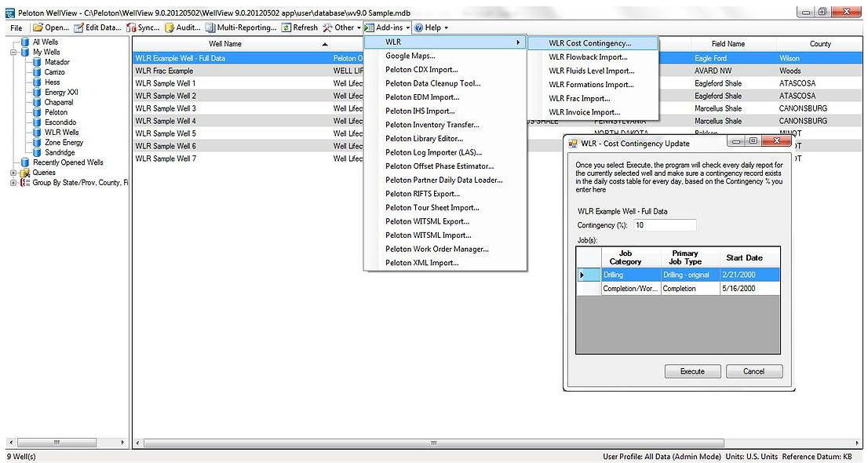Select the Hess well group icon
868x463 pixels.
click(37, 82)
